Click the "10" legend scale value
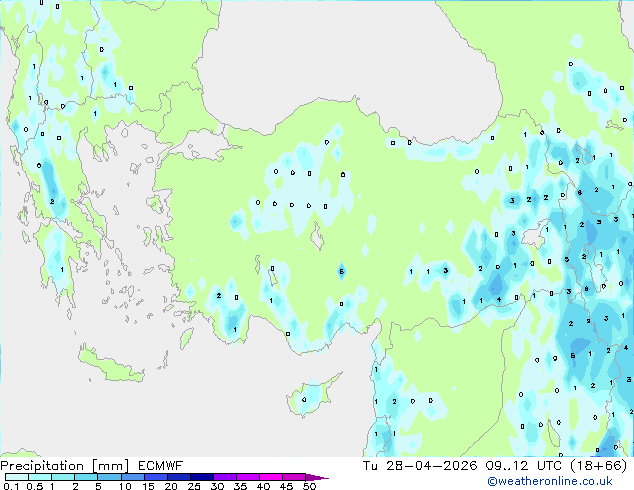 click(125, 486)
